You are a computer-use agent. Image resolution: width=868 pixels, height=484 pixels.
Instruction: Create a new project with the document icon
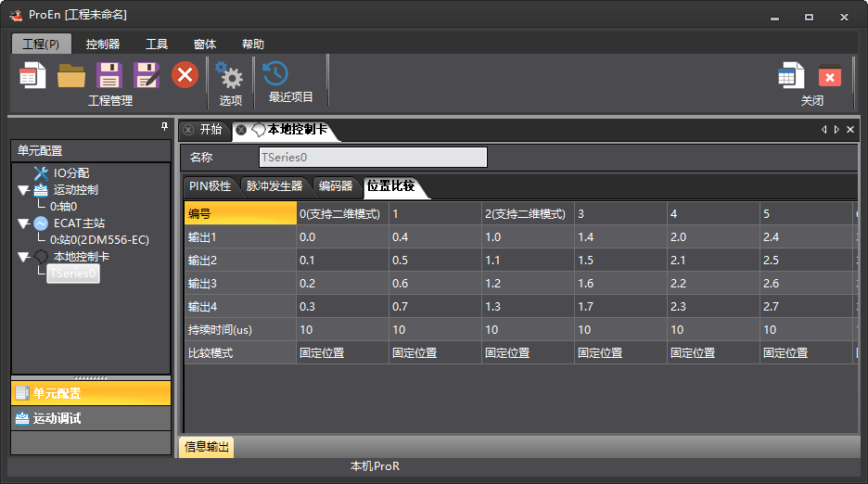click(32, 75)
